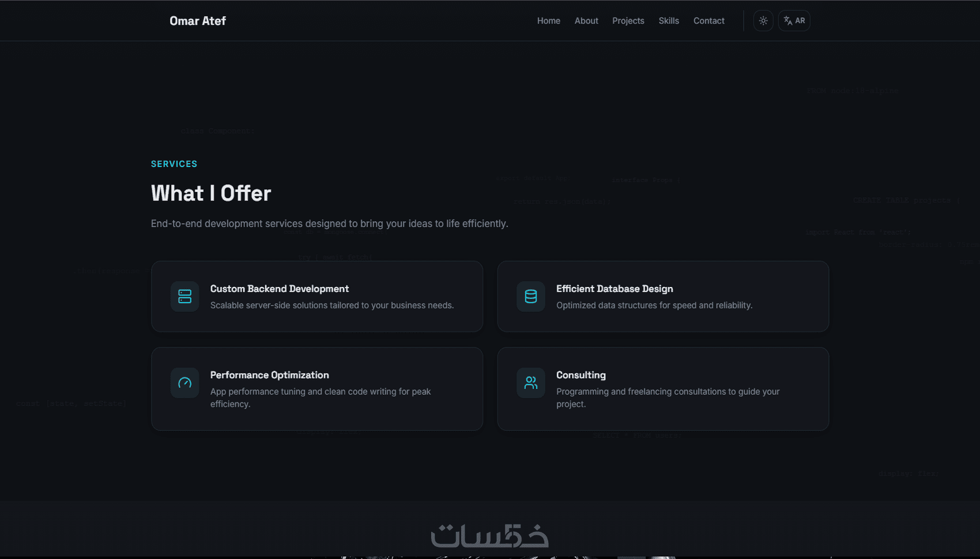Screen dimensions: 980x559
Task: Click the What I Offer heading
Action: [211, 194]
